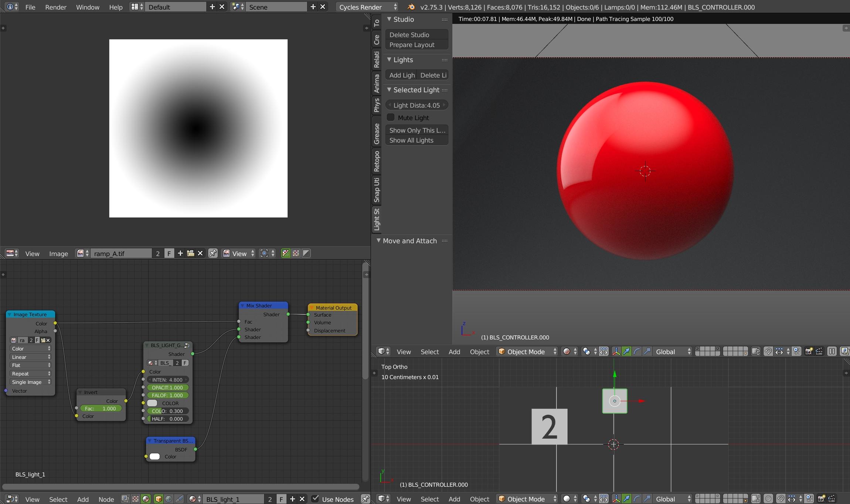Adjust the FALOF slider on light node
Image resolution: width=850 pixels, height=504 pixels.
pos(168,395)
